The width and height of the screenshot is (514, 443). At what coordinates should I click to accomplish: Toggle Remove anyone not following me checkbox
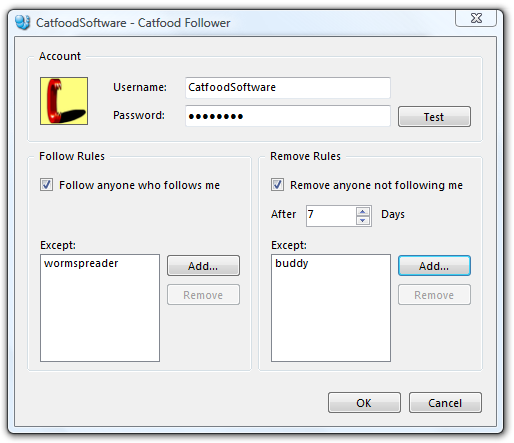[277, 184]
